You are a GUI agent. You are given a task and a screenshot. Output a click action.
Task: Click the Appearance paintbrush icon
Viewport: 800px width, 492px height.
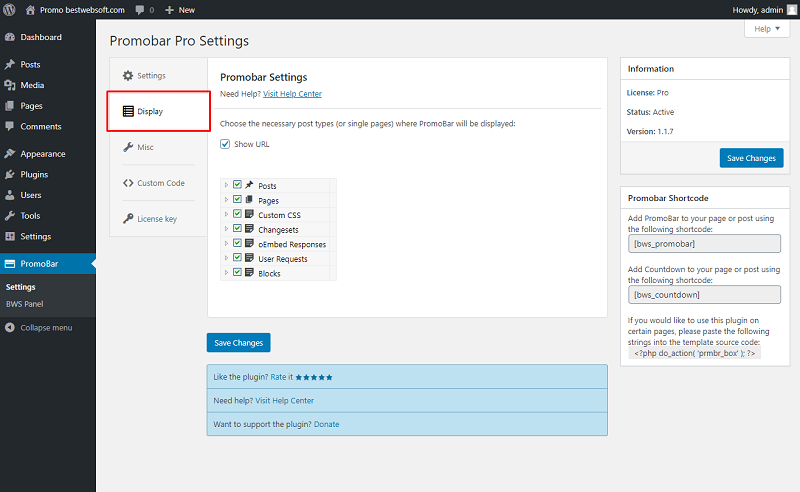[10, 154]
